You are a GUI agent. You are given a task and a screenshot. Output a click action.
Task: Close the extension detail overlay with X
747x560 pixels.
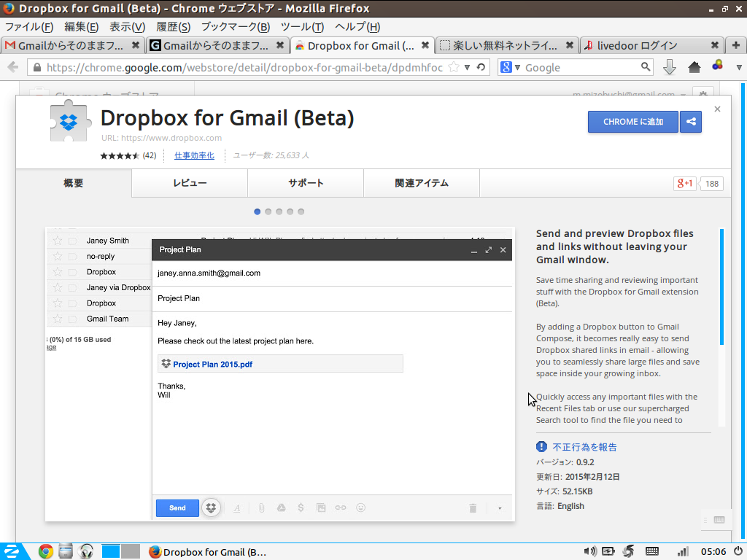click(718, 109)
